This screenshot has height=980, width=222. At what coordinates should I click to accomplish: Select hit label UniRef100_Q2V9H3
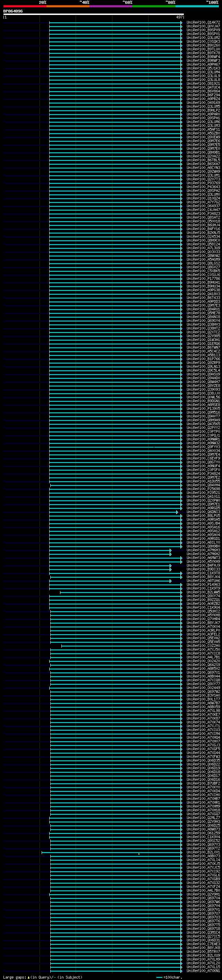point(203,821)
